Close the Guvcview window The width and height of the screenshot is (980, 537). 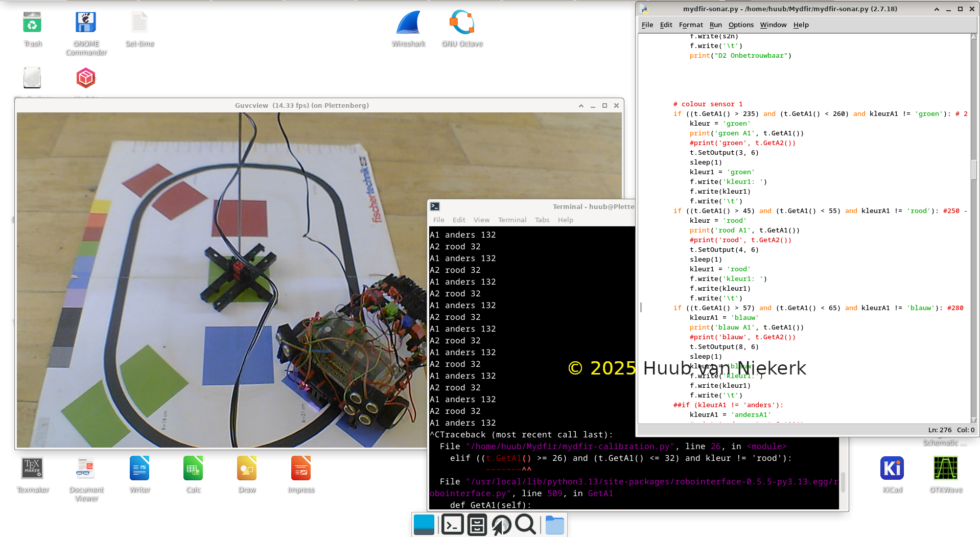[x=616, y=106]
